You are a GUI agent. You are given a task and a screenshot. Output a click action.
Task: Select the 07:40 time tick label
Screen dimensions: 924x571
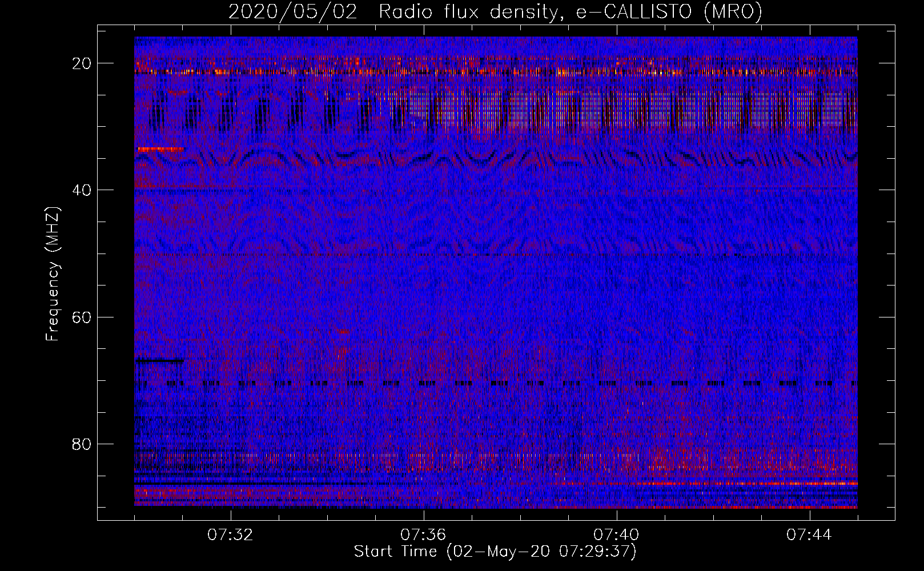point(616,535)
